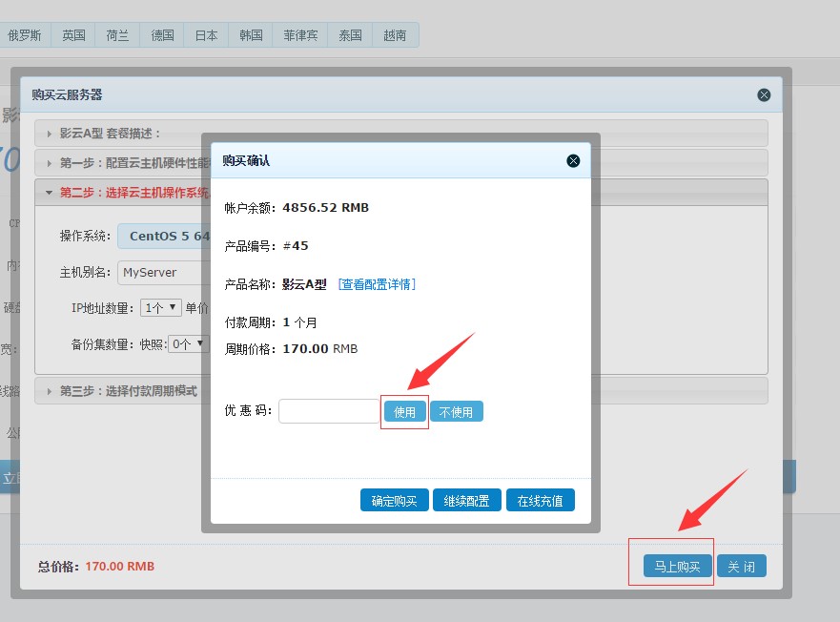Image resolution: width=840 pixels, height=622 pixels.
Task: Confirm purchase with 确定购买 button
Action: click(x=394, y=501)
